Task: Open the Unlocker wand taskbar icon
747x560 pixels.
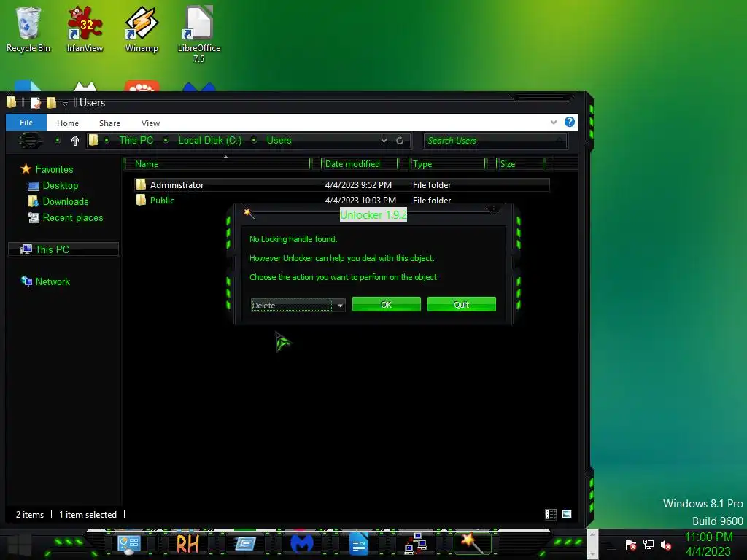Action: (473, 544)
